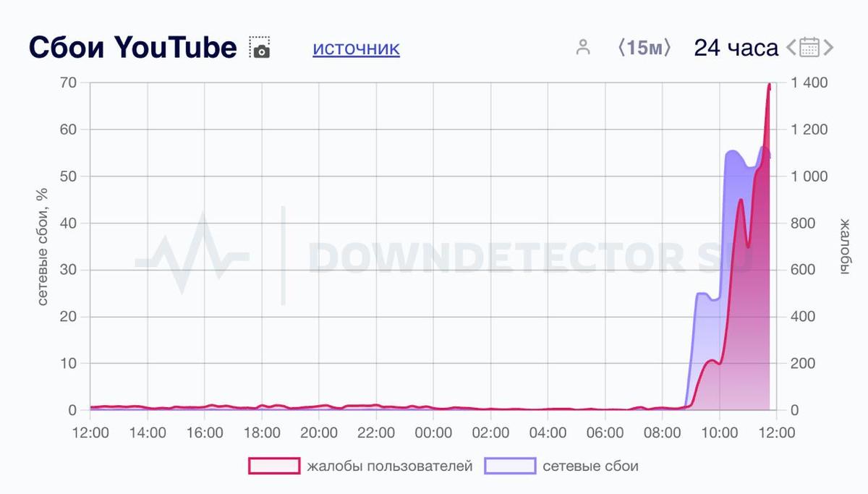This screenshot has height=494, width=868.
Task: Click the 10:00 label on the time axis
Action: 719,433
